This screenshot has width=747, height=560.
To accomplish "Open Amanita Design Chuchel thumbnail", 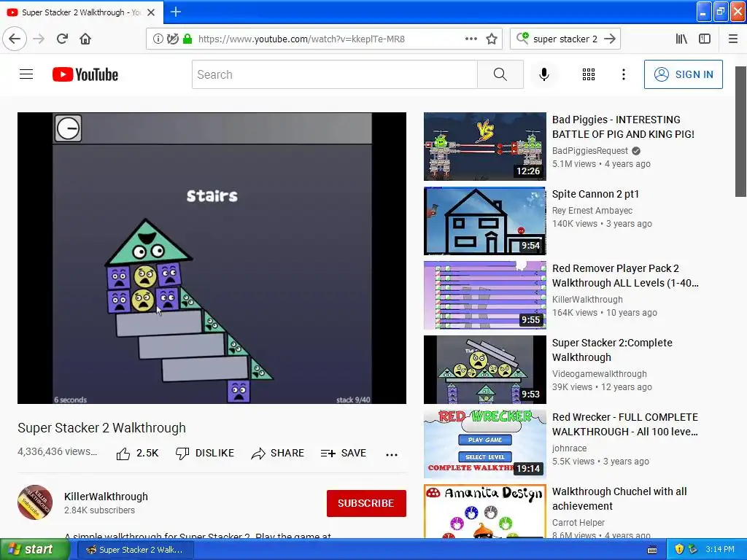I will pos(485,511).
